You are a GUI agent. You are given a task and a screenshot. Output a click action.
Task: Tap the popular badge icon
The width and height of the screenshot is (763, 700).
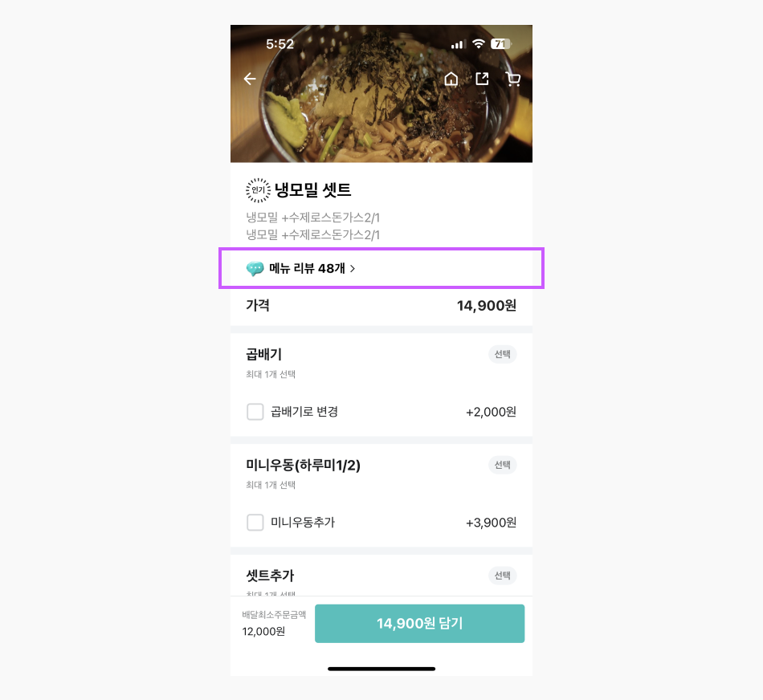click(258, 190)
